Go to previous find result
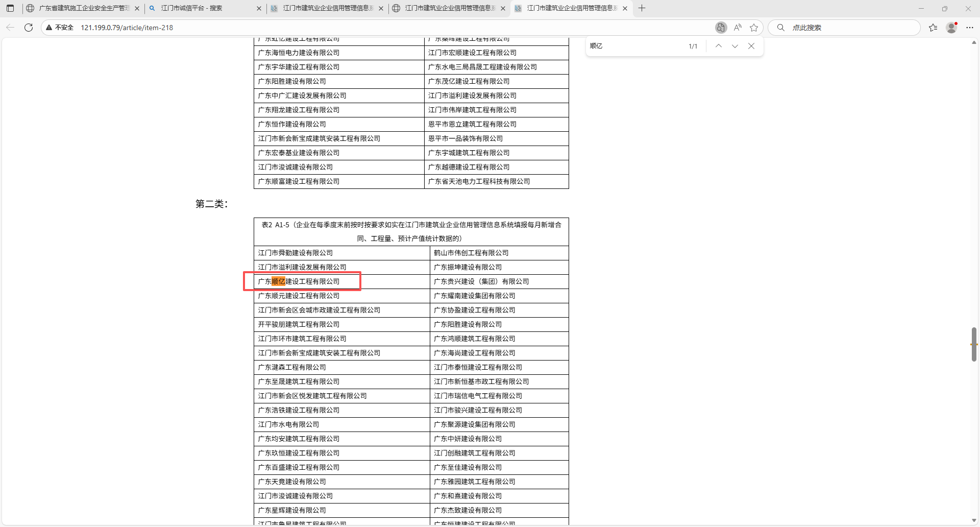 [718, 46]
